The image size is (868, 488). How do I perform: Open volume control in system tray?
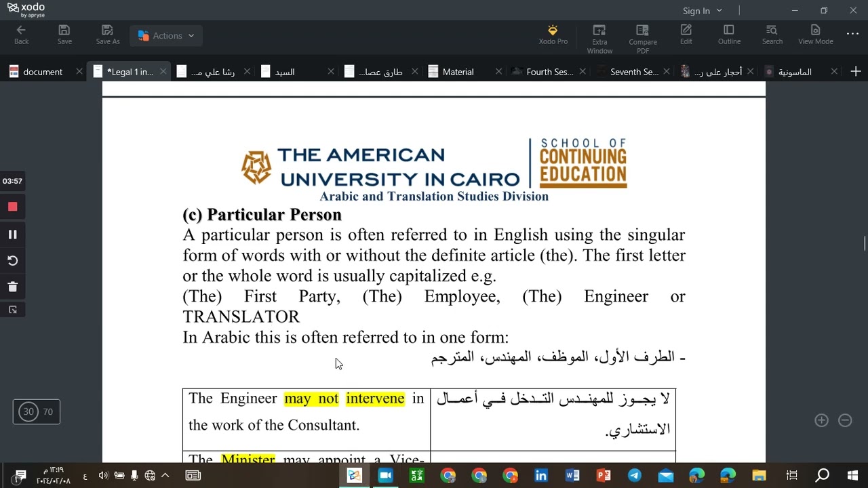pyautogui.click(x=103, y=475)
